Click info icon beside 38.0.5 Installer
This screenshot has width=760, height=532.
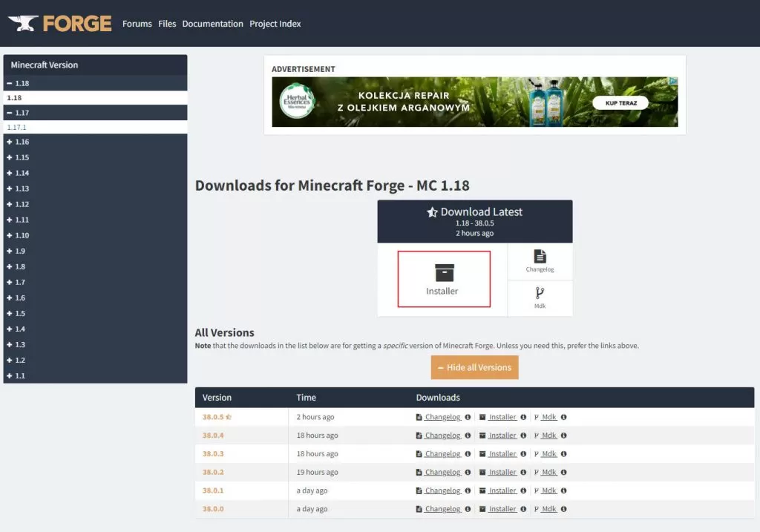[523, 417]
